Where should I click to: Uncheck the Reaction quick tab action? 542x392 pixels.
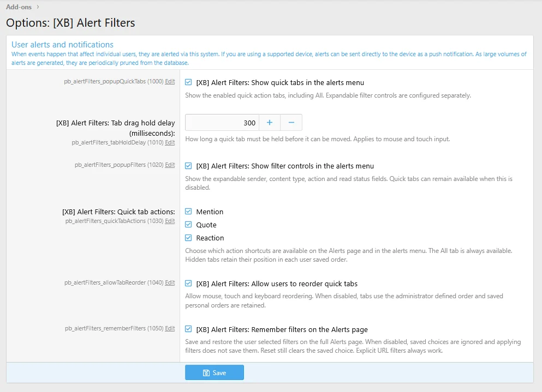pos(188,238)
